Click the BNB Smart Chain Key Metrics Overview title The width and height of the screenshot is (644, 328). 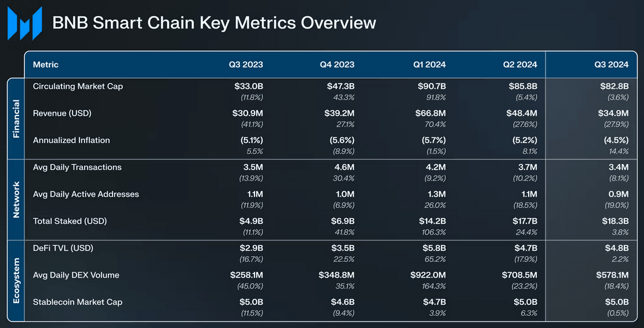(214, 23)
